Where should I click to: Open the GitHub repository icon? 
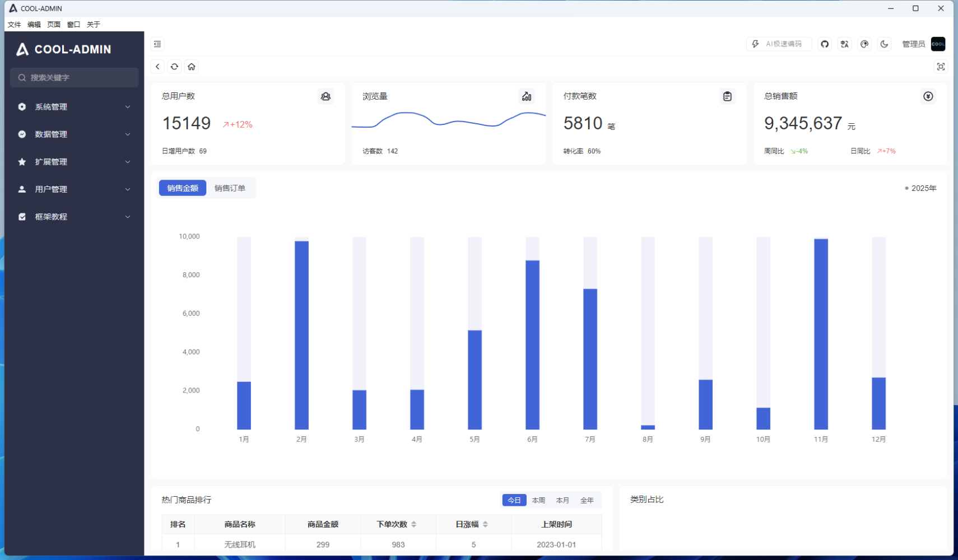coord(824,44)
